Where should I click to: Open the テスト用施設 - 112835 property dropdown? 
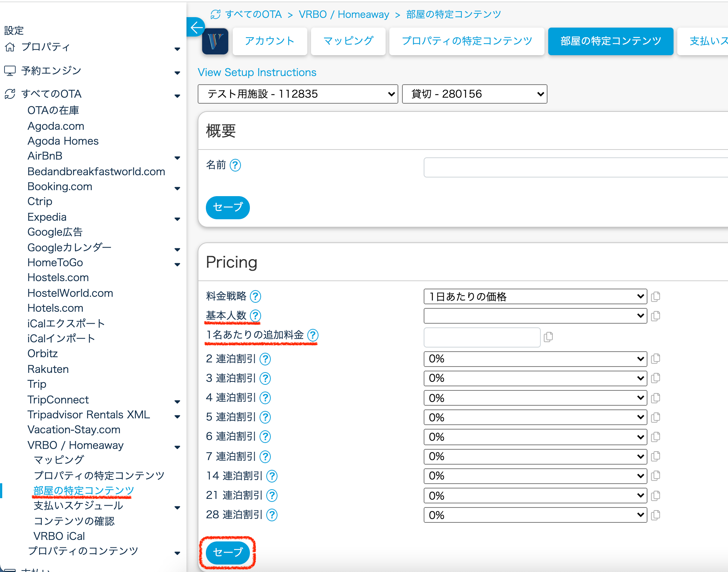tap(298, 94)
